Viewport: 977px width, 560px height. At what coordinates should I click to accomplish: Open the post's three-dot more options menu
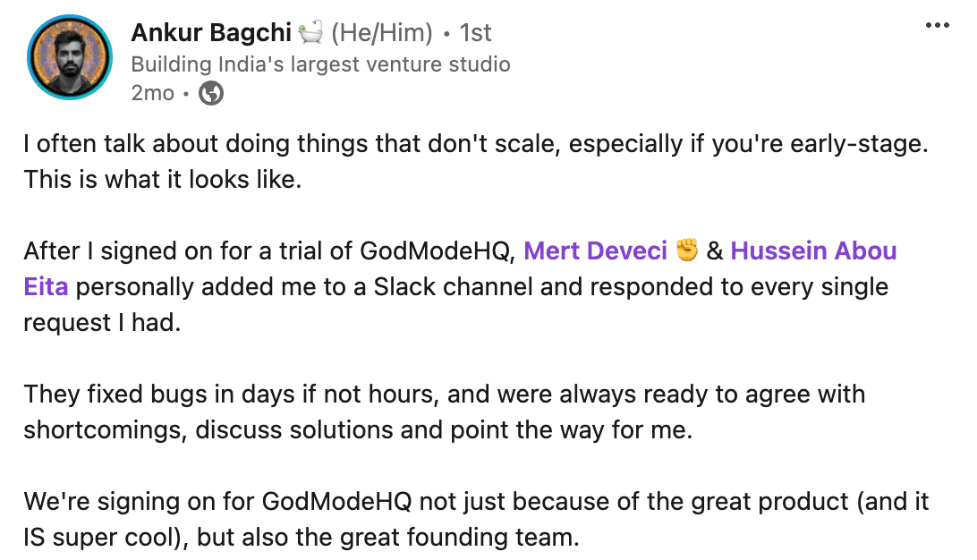[x=937, y=25]
